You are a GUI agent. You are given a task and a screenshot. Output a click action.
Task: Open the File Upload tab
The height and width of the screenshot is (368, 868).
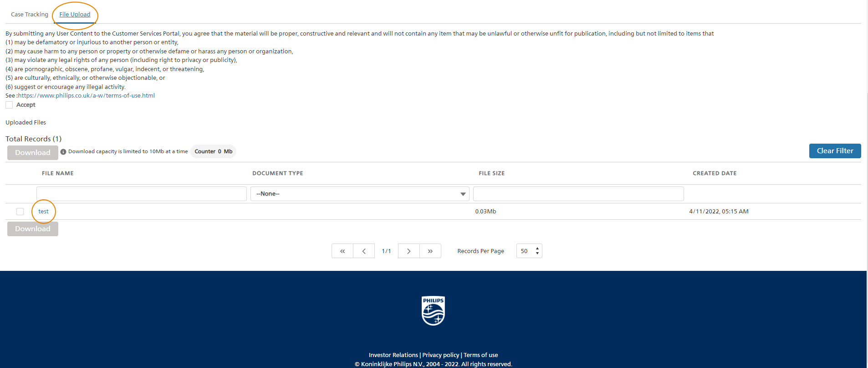click(x=75, y=15)
